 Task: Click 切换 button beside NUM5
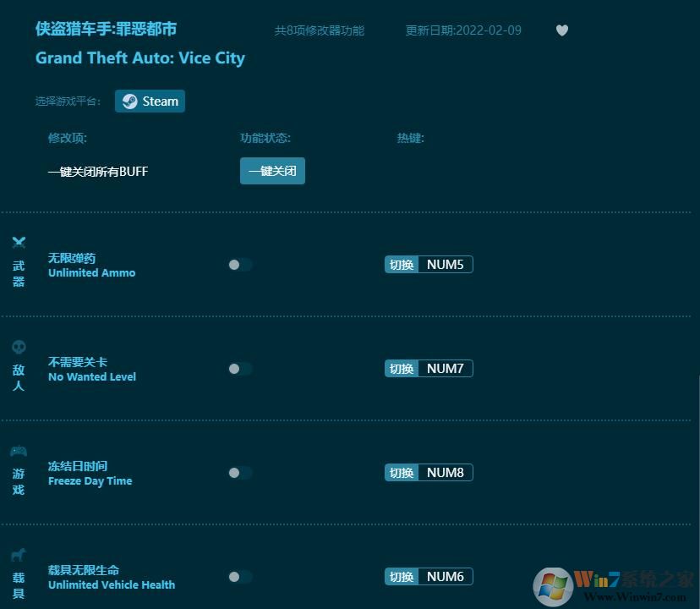pyautogui.click(x=402, y=265)
